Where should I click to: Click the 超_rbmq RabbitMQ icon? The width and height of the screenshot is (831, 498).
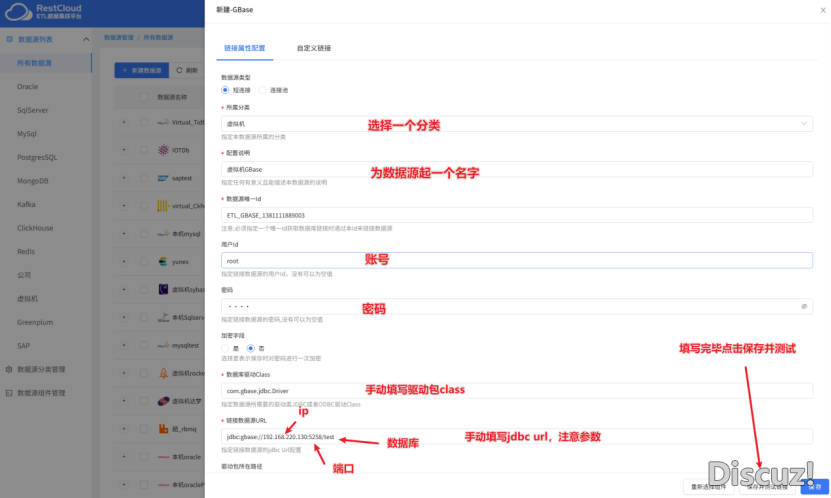(x=163, y=429)
